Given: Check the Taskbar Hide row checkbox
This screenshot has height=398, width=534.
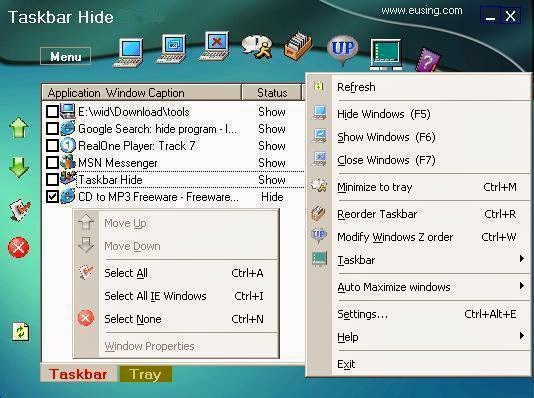Looking at the screenshot, I should [52, 179].
